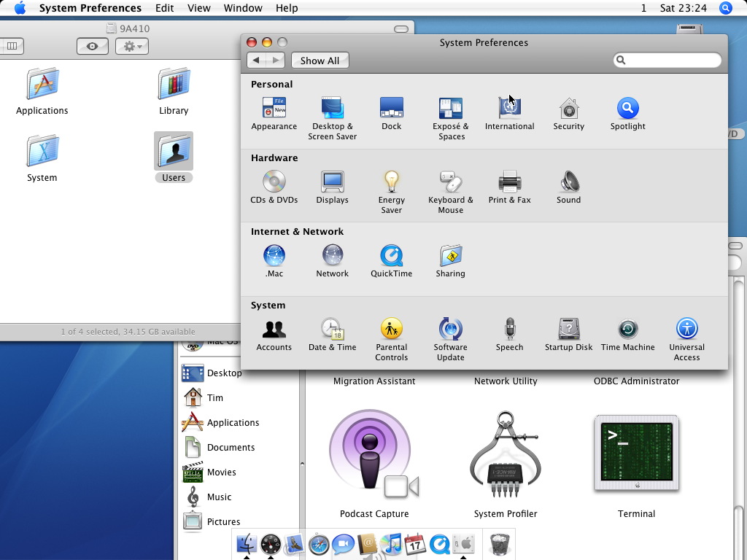Screen dimensions: 747x560
Task: Open the System Preferences application menu
Action: (90, 8)
